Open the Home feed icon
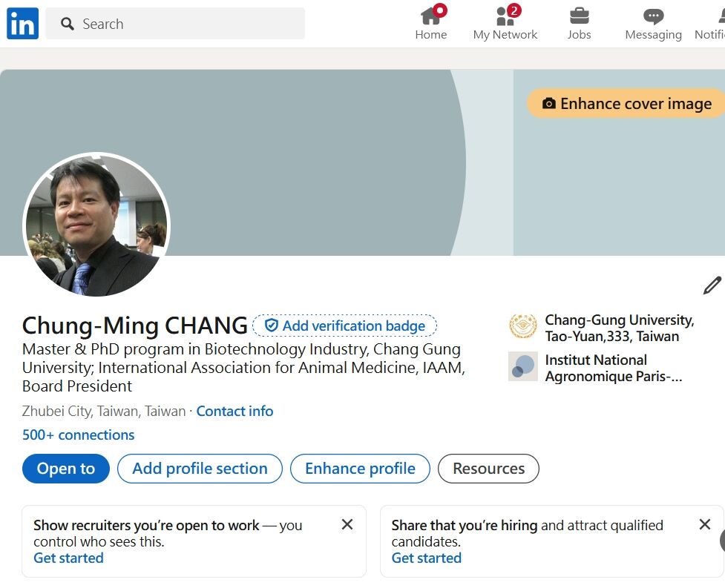 coord(430,16)
